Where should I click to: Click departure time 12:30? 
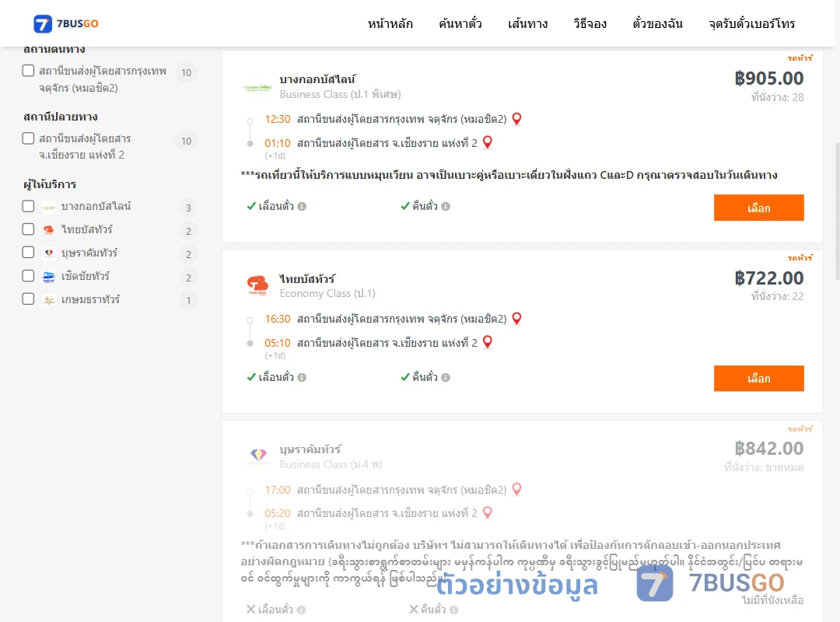pyautogui.click(x=278, y=119)
